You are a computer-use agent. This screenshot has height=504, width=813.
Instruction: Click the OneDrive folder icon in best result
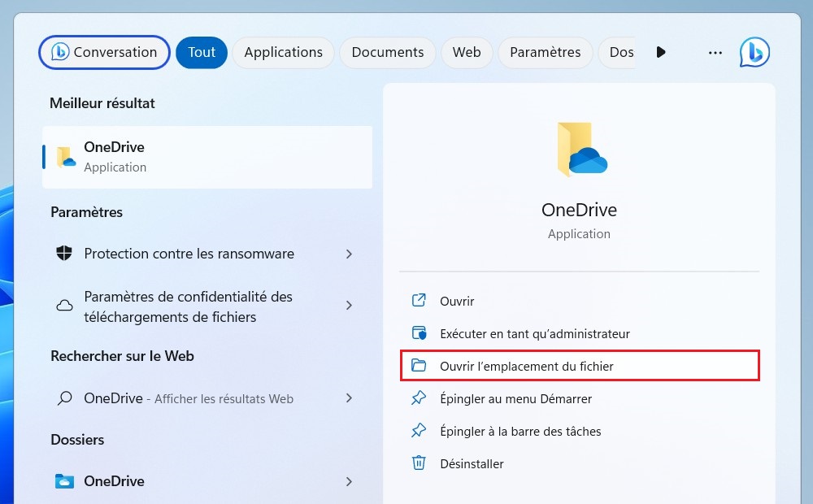pos(66,157)
